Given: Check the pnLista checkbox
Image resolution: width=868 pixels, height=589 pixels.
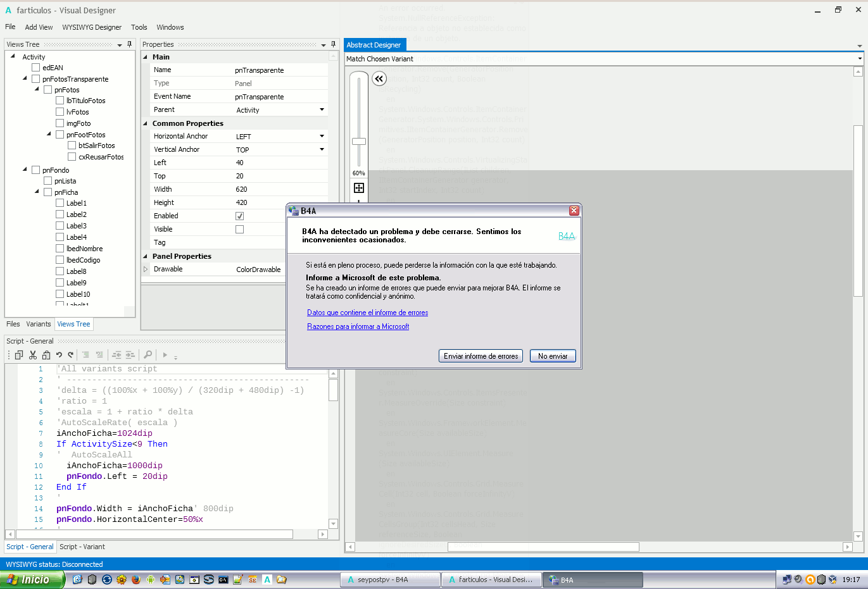Looking at the screenshot, I should [48, 181].
